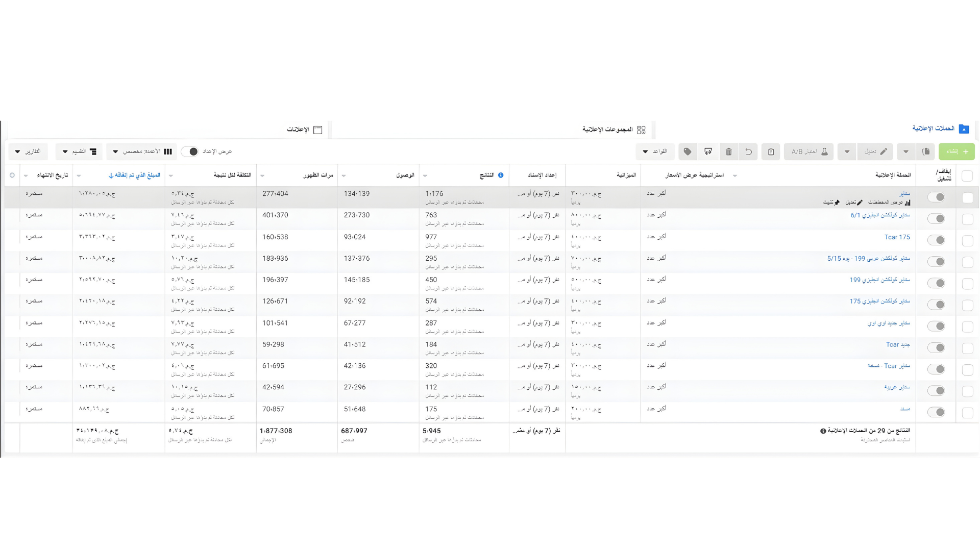Open the rules dropdown
Screen dimensions: 980x551
(654, 152)
